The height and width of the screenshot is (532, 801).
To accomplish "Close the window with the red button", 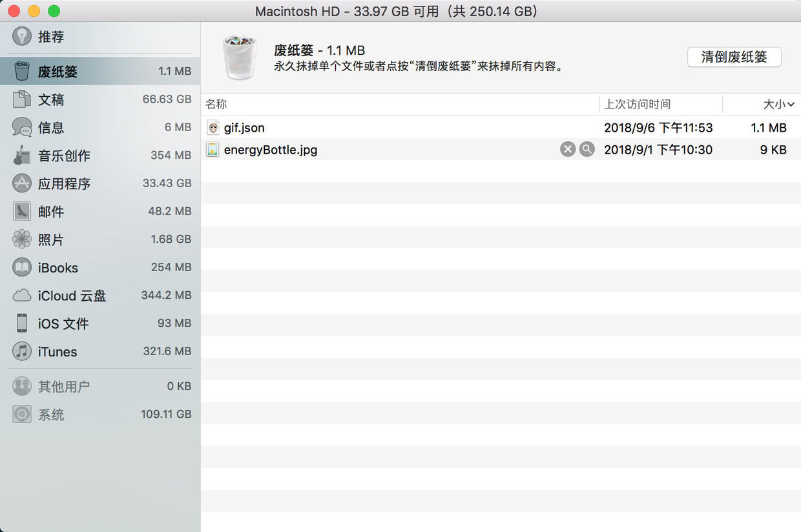I will pos(13,11).
